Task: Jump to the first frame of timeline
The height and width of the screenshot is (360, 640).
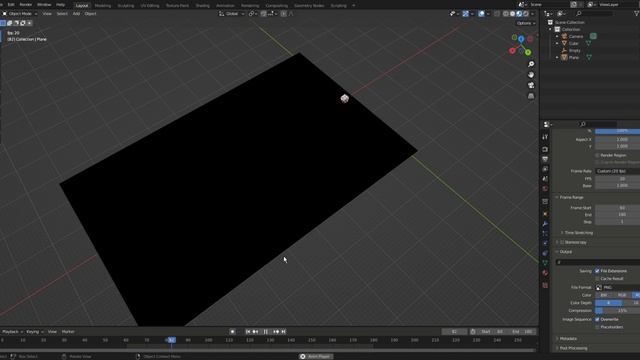Action: 248,332
